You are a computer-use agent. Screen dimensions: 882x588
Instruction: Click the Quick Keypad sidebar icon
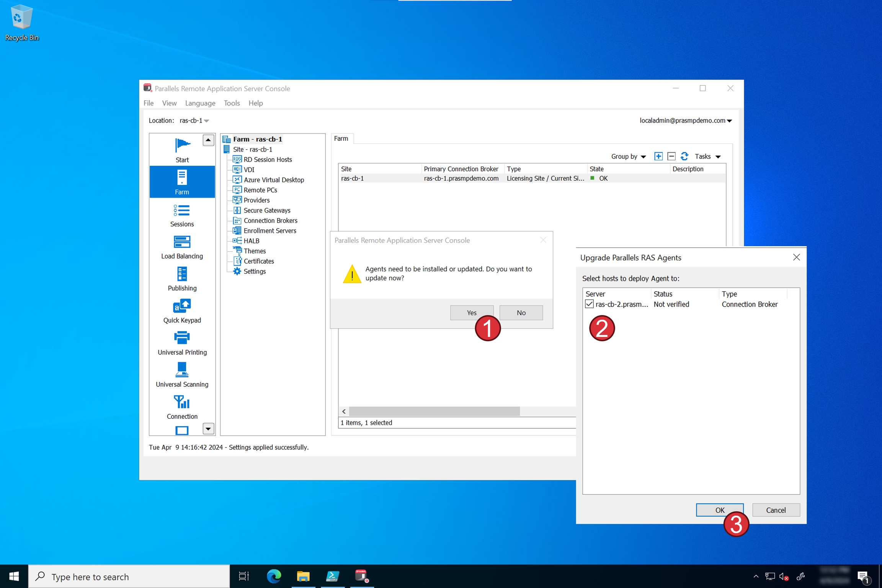click(x=182, y=311)
